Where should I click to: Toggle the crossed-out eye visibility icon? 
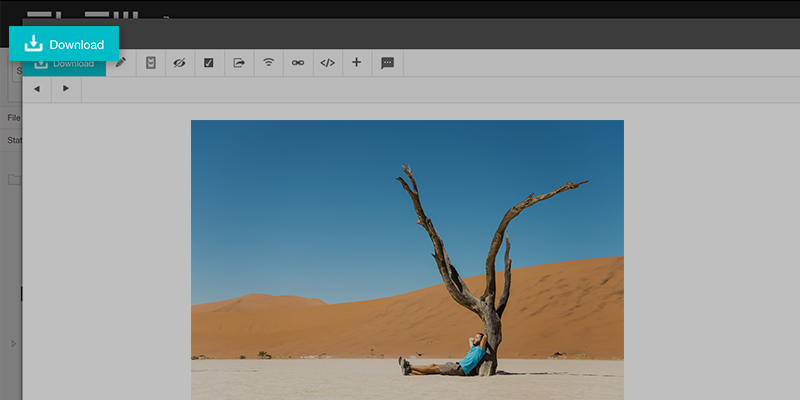coord(179,63)
